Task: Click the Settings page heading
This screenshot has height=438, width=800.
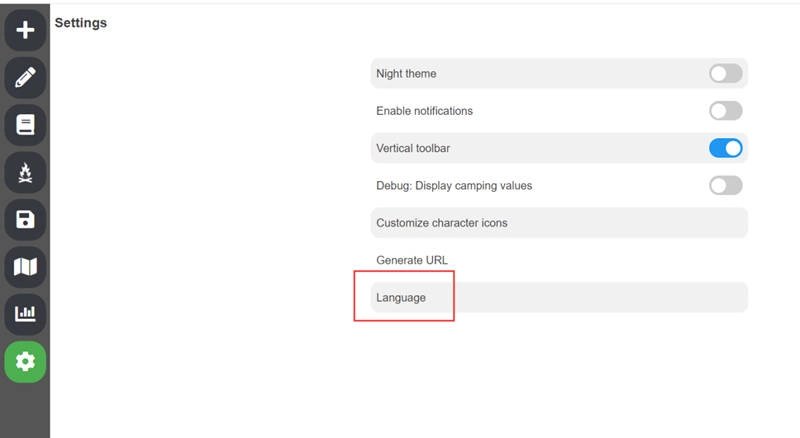Action: click(x=81, y=22)
